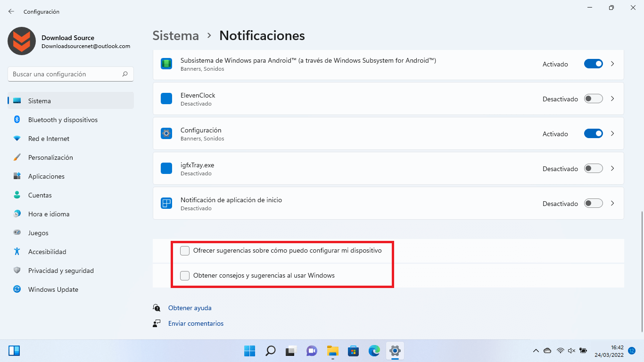Open Accesibilidad section
644x362 pixels.
[71, 252]
